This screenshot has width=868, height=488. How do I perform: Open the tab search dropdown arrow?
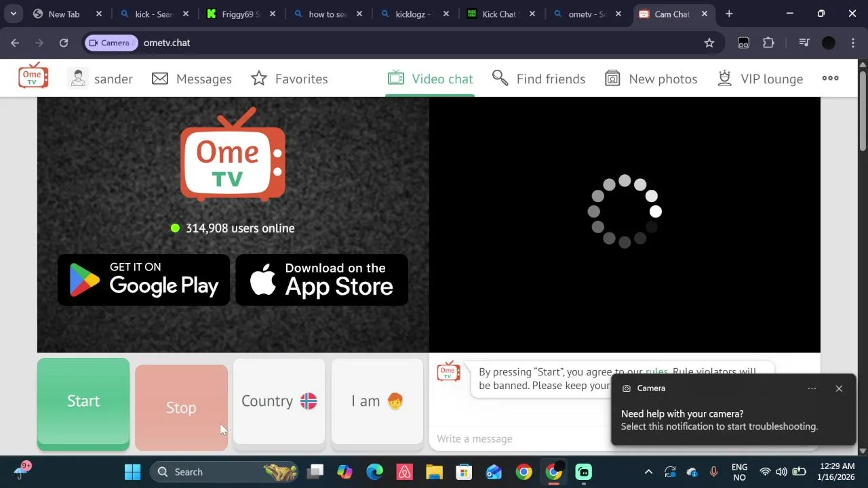[13, 14]
